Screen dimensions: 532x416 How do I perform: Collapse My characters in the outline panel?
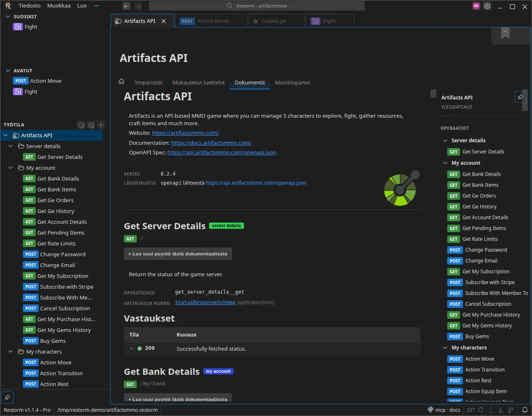coord(445,348)
